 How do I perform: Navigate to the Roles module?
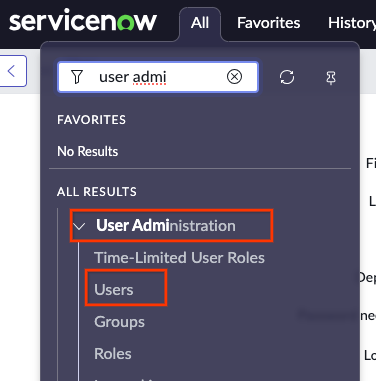click(x=113, y=354)
